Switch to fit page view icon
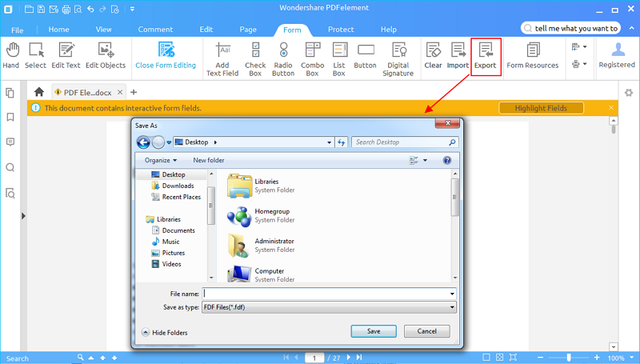 tap(499, 357)
